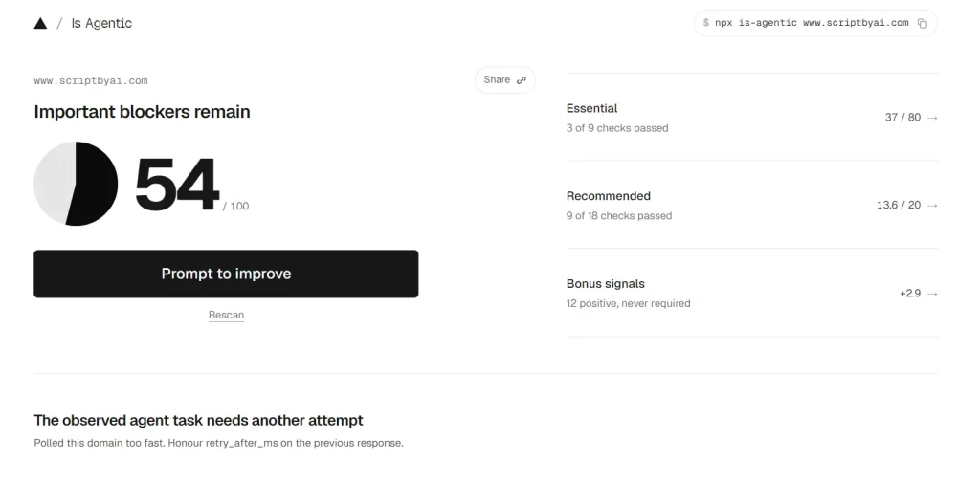Click the large 54 score number
Image resolution: width=980 pixels, height=483 pixels.
coord(176,185)
